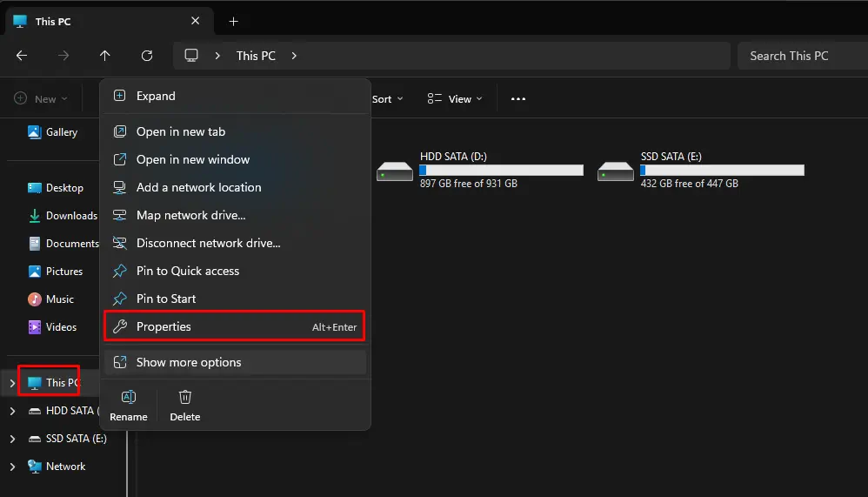Choose Add a network location
868x497 pixels.
(235, 187)
